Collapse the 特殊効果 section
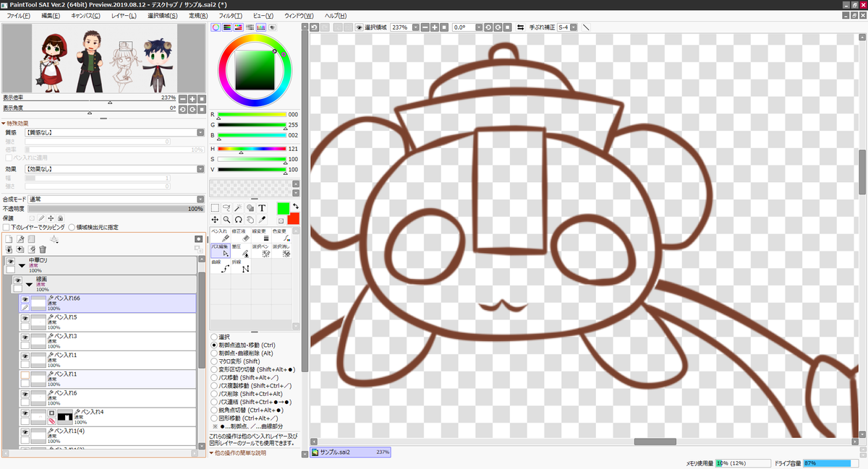The width and height of the screenshot is (868, 469). point(3,124)
